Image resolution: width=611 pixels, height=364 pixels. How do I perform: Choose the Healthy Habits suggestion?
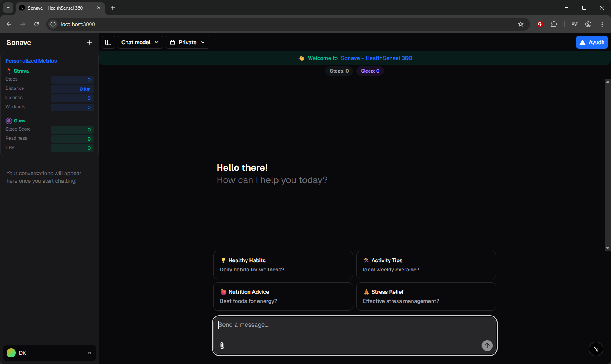pyautogui.click(x=283, y=265)
